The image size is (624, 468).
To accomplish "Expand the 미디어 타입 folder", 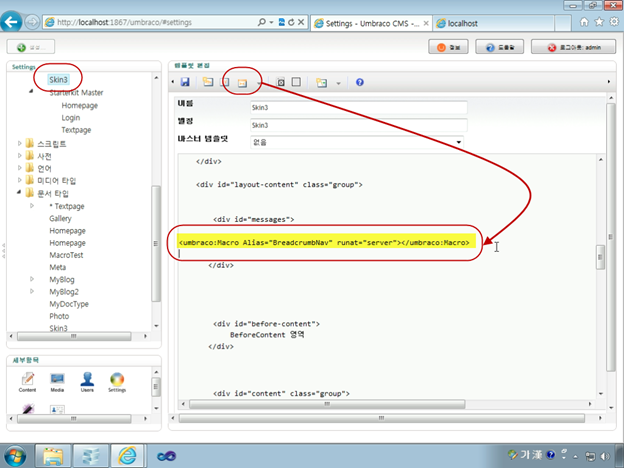I will [x=19, y=180].
